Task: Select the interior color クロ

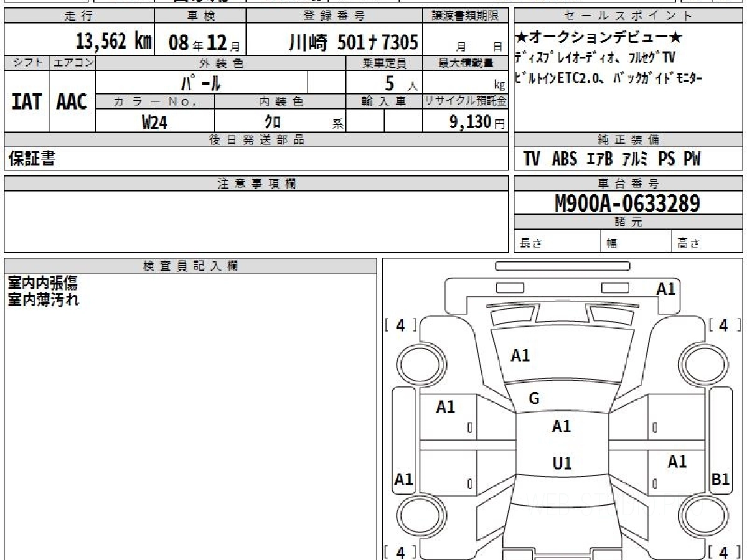Action: (272, 123)
